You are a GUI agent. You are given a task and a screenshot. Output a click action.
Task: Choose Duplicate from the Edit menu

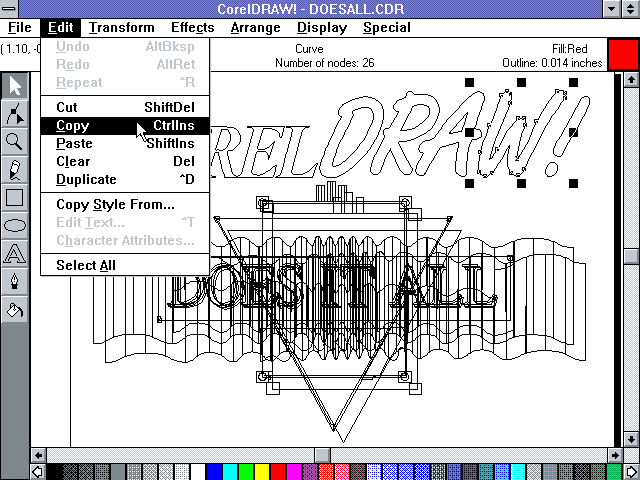pyautogui.click(x=125, y=179)
